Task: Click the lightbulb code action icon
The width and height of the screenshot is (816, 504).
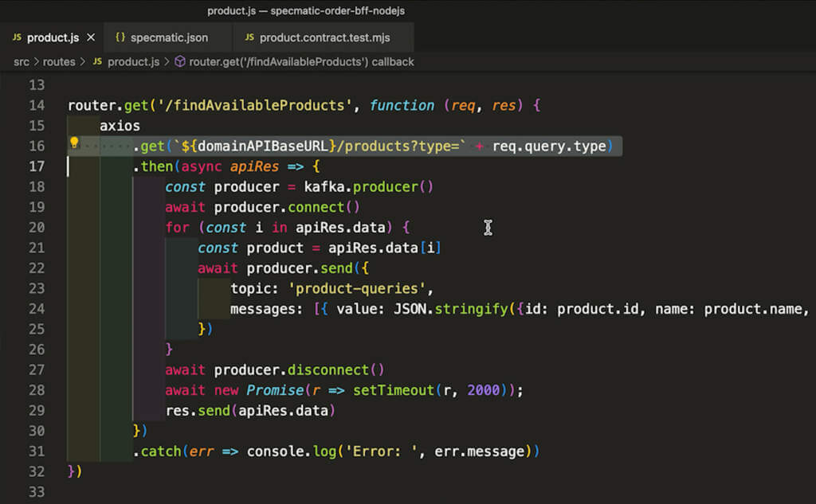Action: tap(74, 144)
